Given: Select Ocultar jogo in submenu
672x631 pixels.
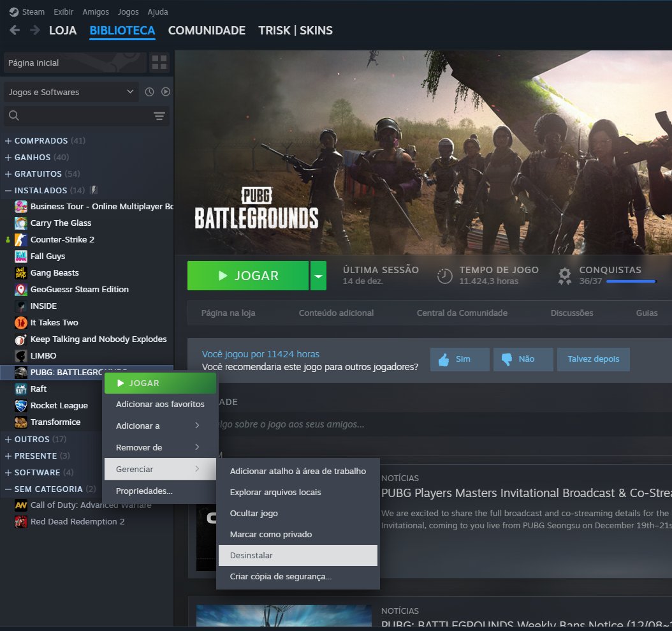Looking at the screenshot, I should click(x=298, y=513).
